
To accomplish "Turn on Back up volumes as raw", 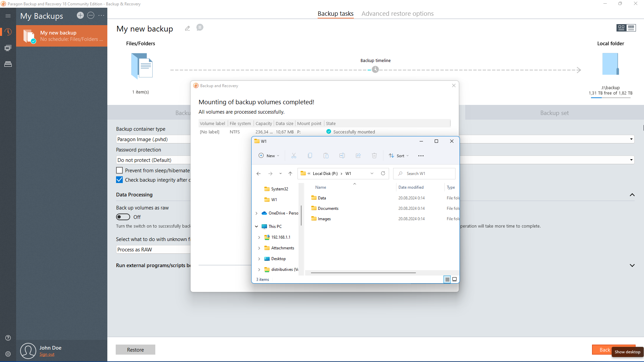I will [x=123, y=217].
